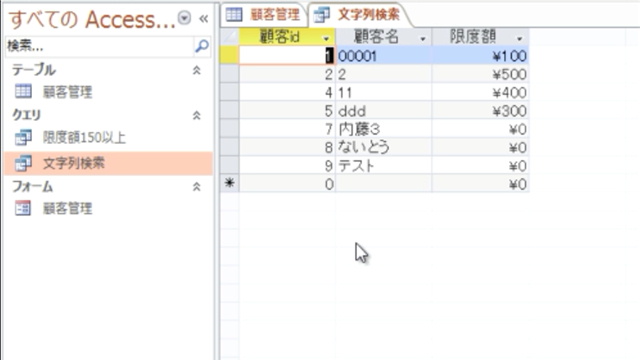Select the row selector for record 内藤3
Screen dimensions: 640x360
229,129
